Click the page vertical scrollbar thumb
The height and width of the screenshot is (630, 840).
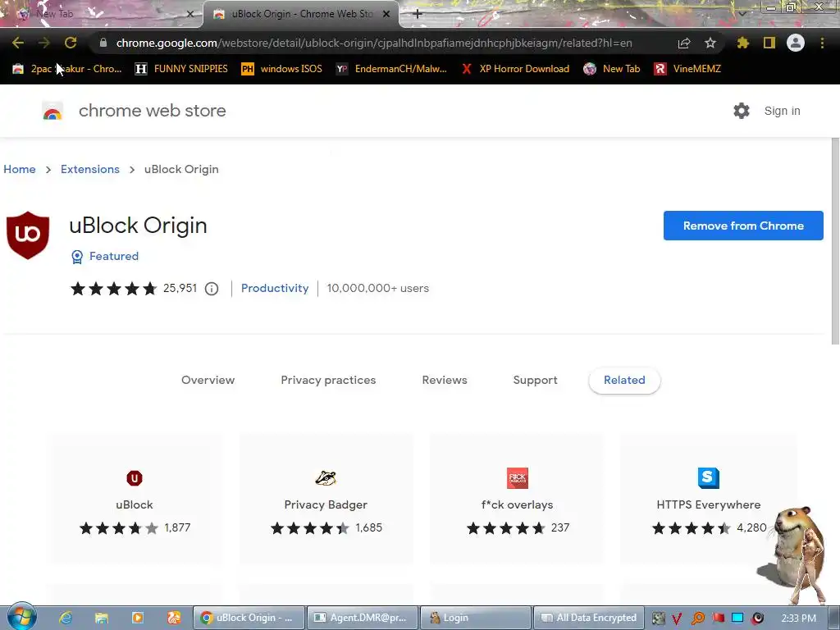[x=835, y=241]
